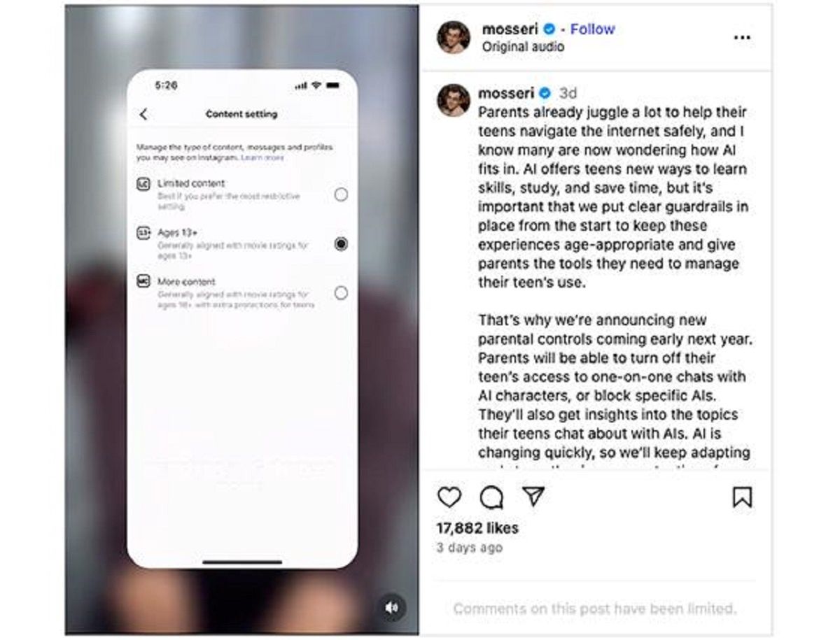
Task: Select the More content radio button
Action: [341, 293]
